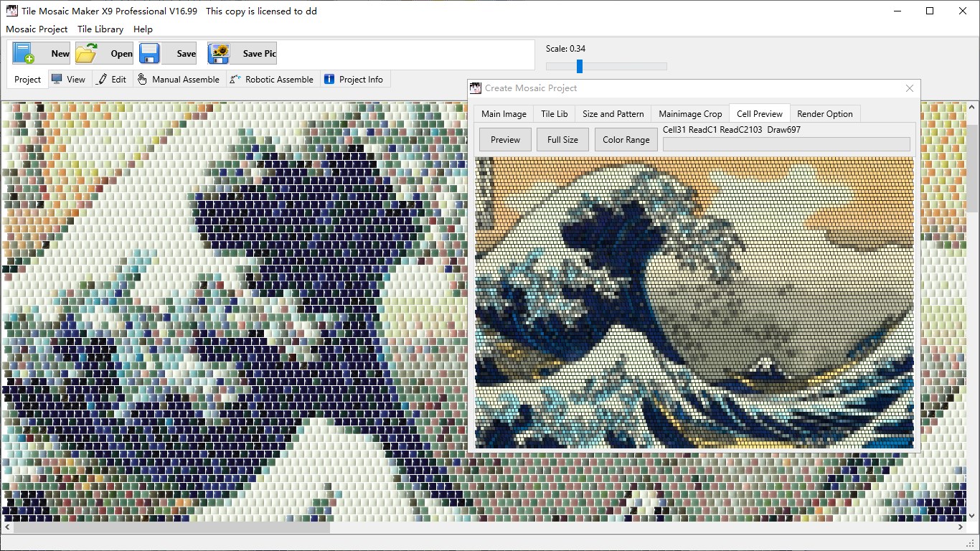Adjust the Scale slider

[x=578, y=65]
